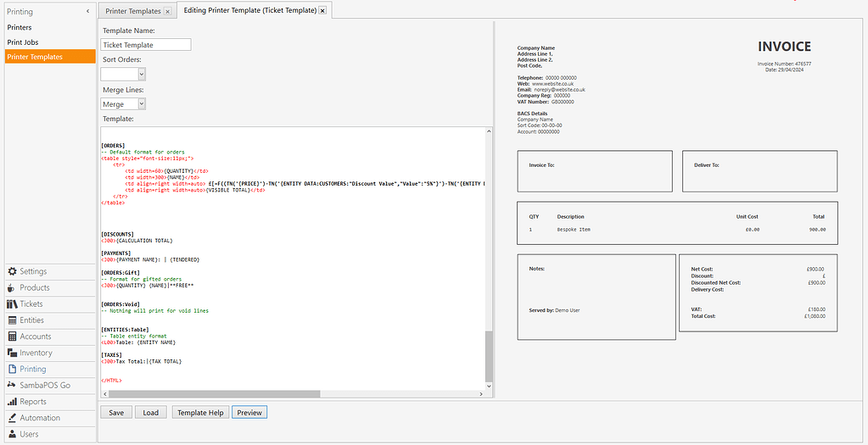
Task: Open Template Help
Action: point(200,413)
